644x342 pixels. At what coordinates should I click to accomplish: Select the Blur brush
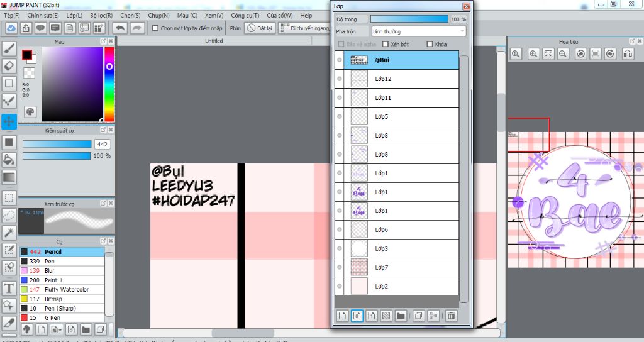click(62, 270)
